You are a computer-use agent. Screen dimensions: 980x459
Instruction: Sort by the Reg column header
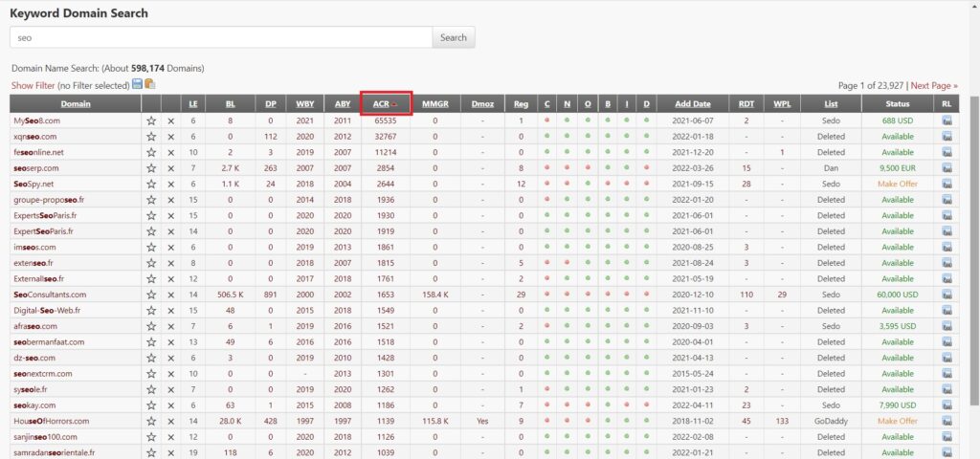coord(521,103)
